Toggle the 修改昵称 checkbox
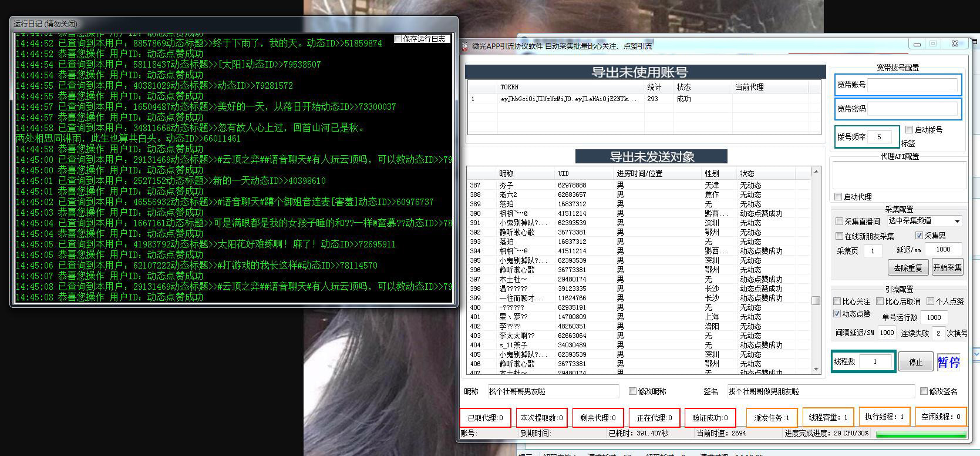 [x=632, y=391]
